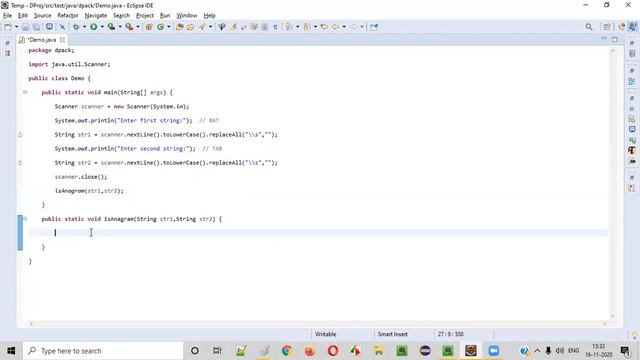Open the Run dropdown arrow
Screen dimensions: 640x360
click(x=102, y=27)
